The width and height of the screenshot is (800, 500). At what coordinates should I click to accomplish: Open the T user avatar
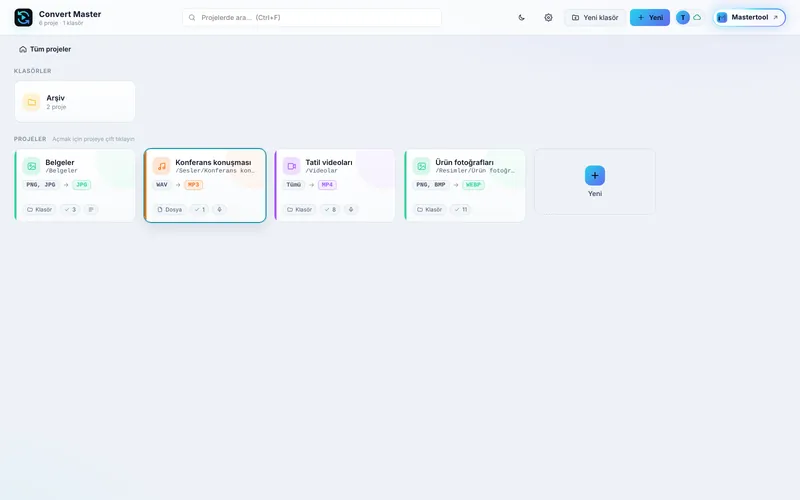683,17
